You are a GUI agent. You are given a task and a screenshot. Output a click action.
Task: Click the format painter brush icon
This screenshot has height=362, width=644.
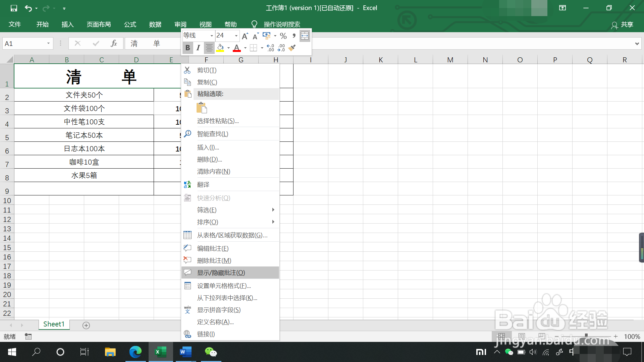(292, 48)
